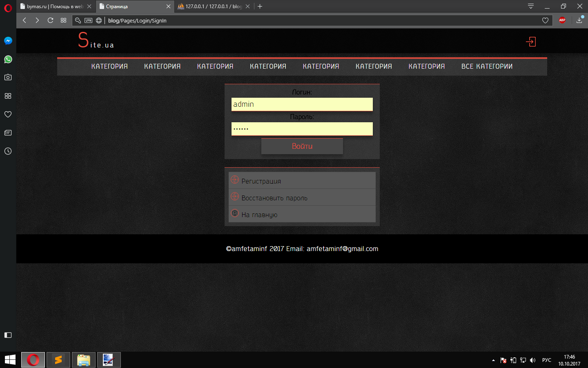Viewport: 588px width, 368px height.
Task: Toggle the sidebar panel visibility button
Action: point(8,335)
